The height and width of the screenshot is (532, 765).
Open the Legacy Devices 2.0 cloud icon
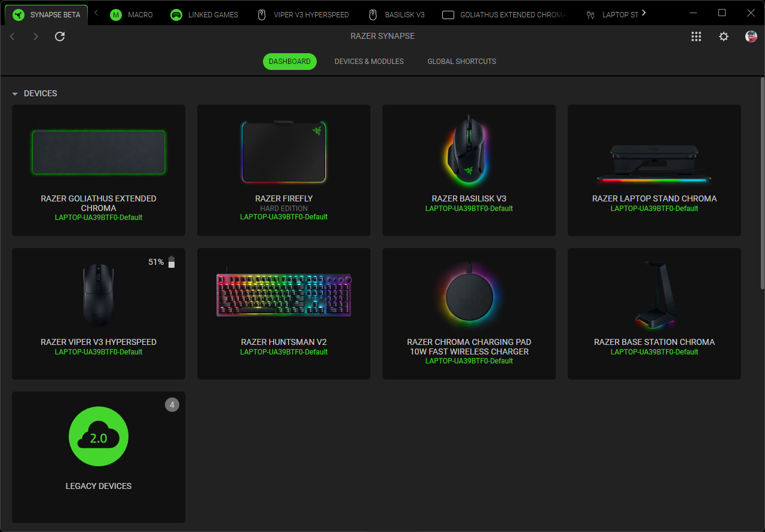(x=99, y=436)
